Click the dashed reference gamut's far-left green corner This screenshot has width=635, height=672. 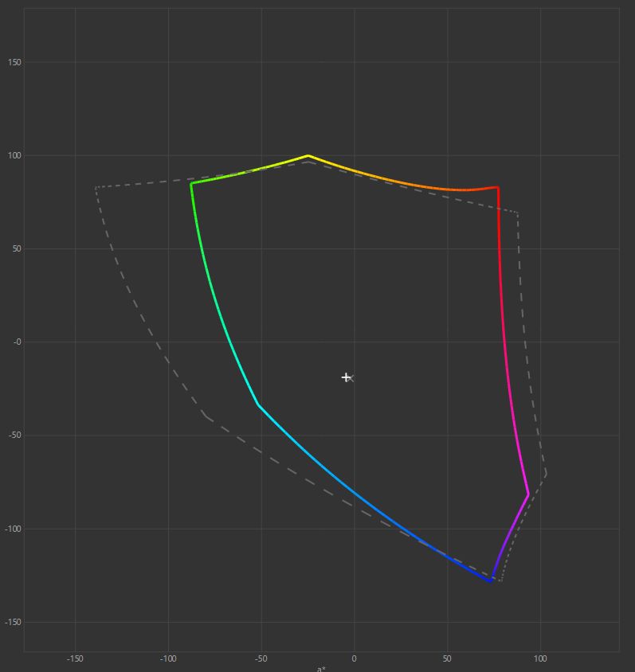pyautogui.click(x=96, y=187)
